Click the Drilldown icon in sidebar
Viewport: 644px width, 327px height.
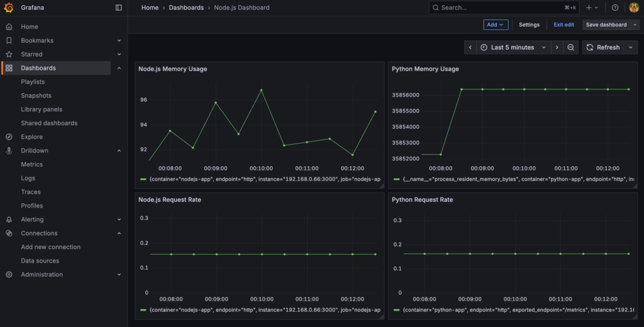tap(9, 150)
